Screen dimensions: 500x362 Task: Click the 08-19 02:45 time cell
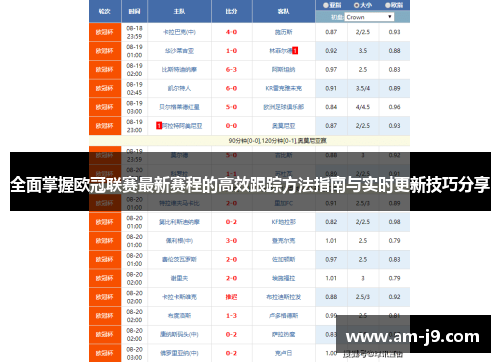tap(134, 88)
